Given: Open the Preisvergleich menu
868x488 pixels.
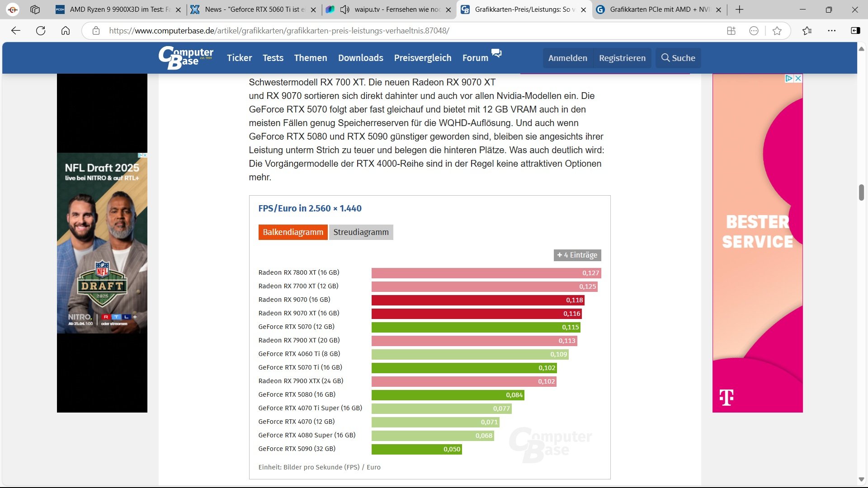Looking at the screenshot, I should click(423, 58).
